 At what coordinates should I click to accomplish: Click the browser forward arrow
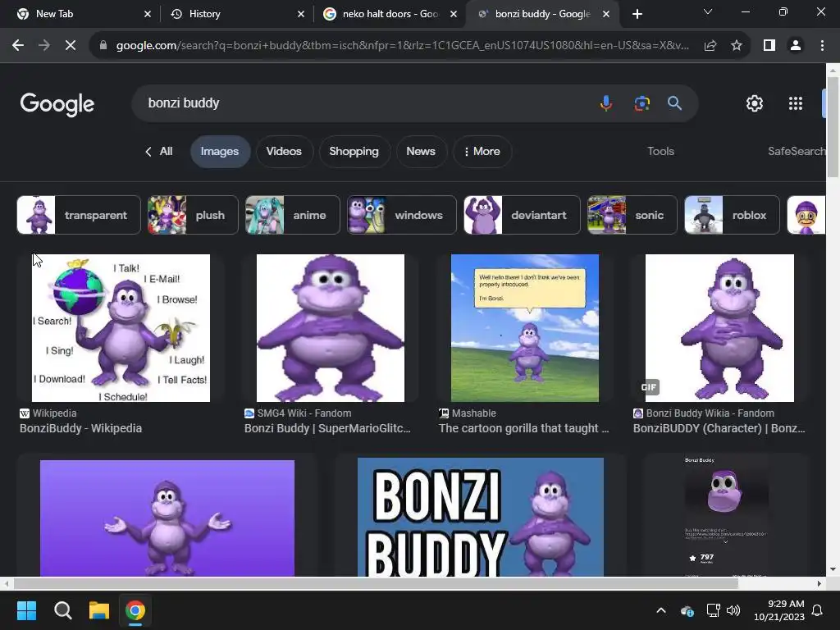pos(44,46)
